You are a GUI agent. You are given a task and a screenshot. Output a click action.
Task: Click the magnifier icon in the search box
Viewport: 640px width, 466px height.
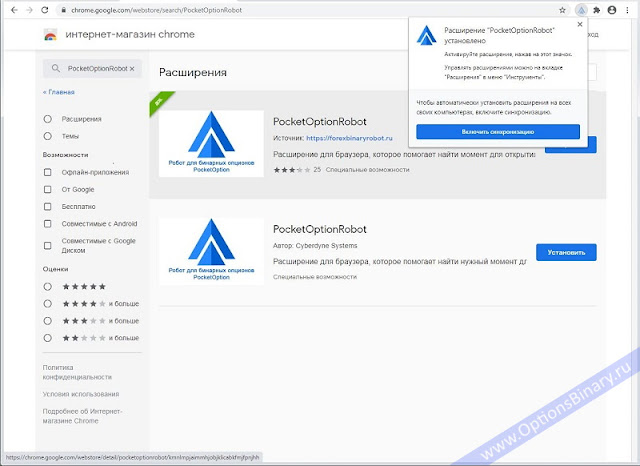pyautogui.click(x=56, y=68)
